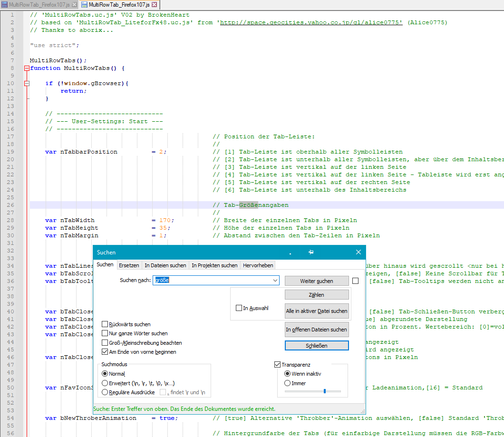504x437 pixels.
Task: Collapse the if (!window.gBrowser) block fold marker
Action: [27, 83]
